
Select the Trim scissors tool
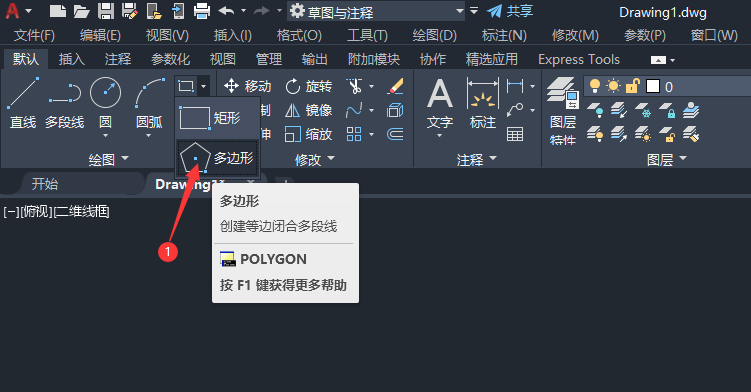354,86
